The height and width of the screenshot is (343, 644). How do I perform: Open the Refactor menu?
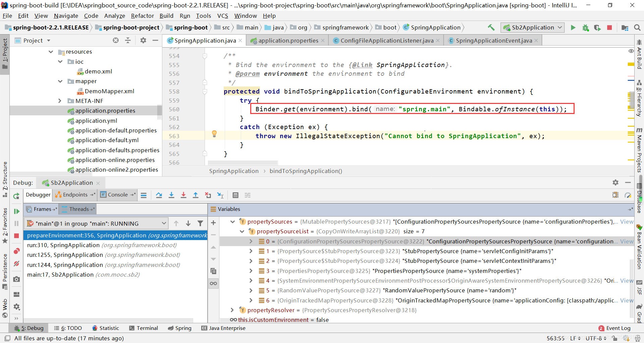pos(142,16)
